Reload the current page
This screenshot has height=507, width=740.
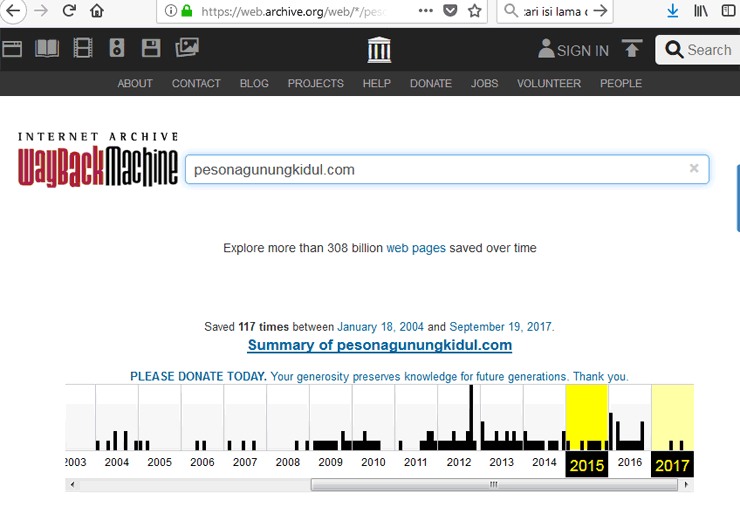(69, 10)
